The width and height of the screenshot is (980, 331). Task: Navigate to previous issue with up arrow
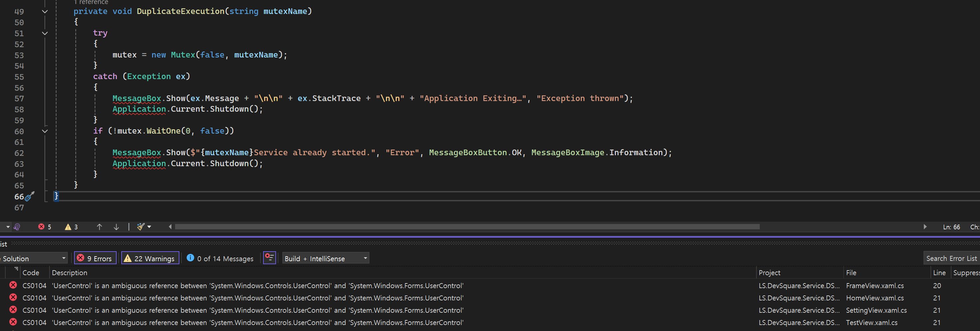click(x=99, y=227)
